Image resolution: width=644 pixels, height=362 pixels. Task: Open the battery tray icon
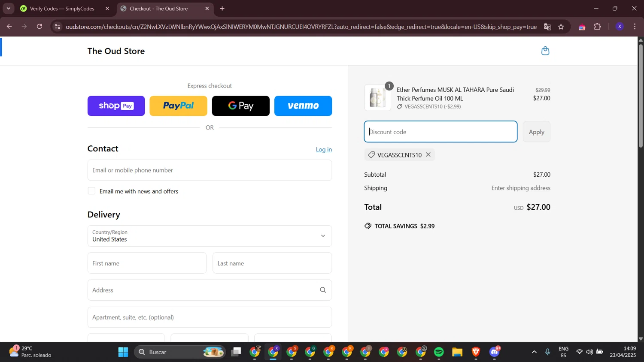point(600,352)
